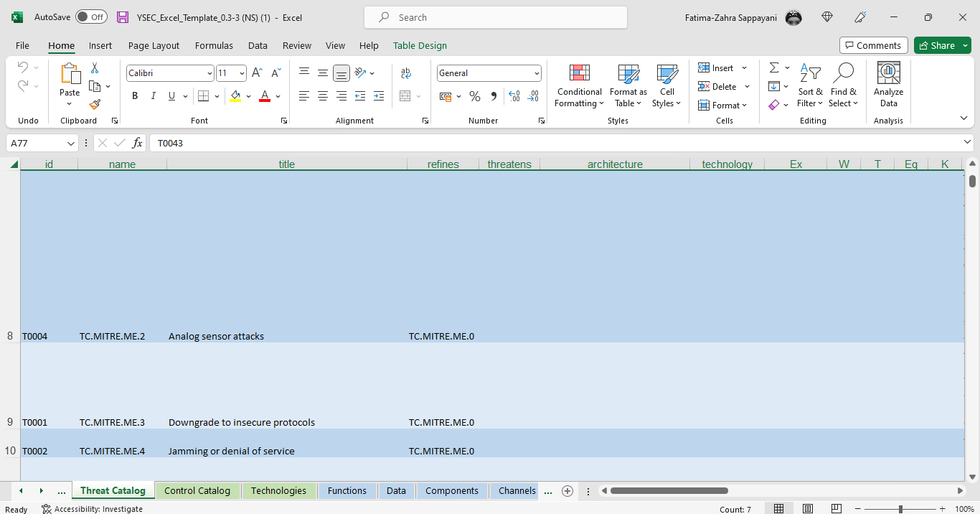Switch to Page Layout view
This screenshot has width=980, height=514.
[808, 509]
